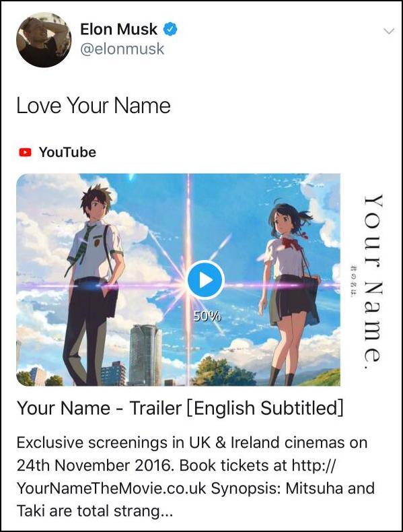
Task: Click the 'Synopsis: Mitsuha and' description line
Action: click(x=293, y=489)
